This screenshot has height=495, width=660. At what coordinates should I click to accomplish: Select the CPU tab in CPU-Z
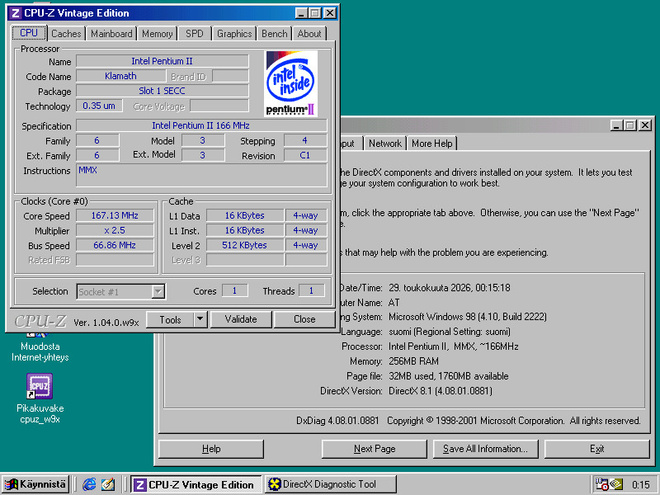click(29, 33)
